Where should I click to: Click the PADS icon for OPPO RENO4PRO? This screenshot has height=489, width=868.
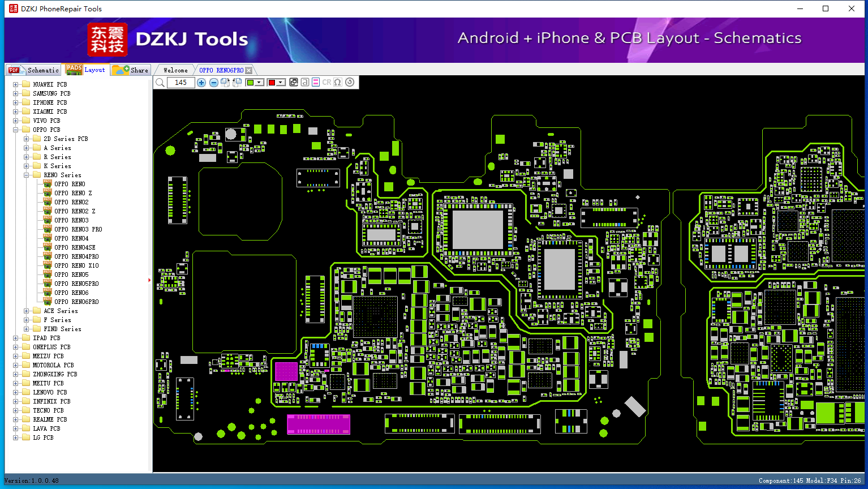coord(48,256)
